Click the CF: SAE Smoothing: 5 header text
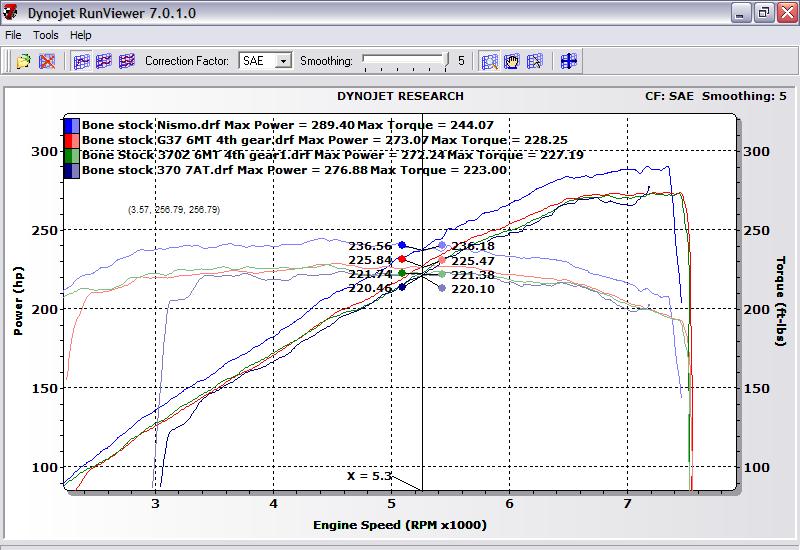800x550 pixels. 716,96
